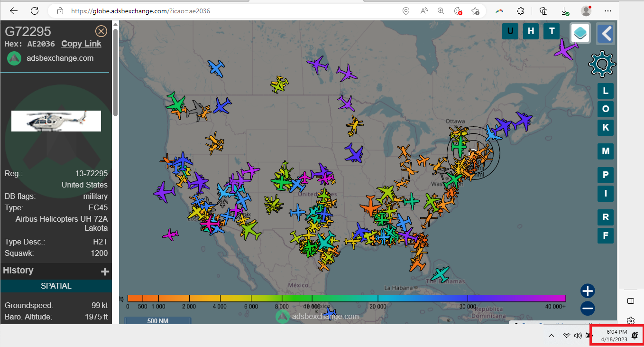This screenshot has height=347, width=644.
Task: Click the F map button
Action: (606, 235)
